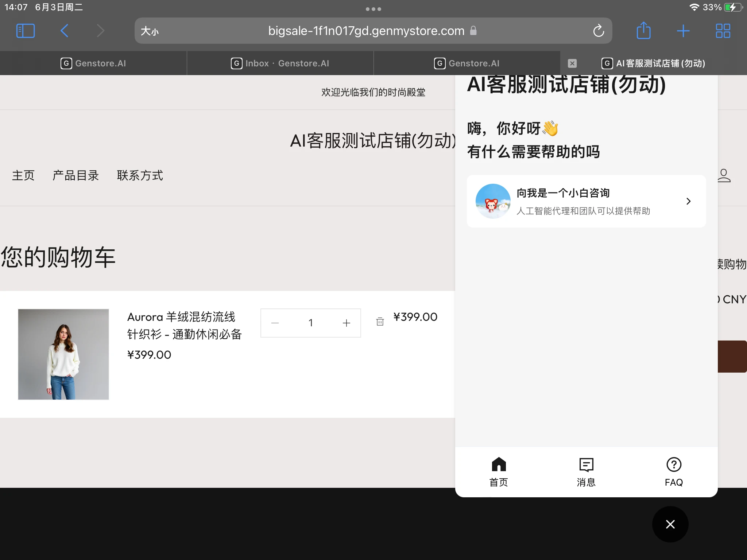Screen dimensions: 747x560
Task: Expand the 向我是一个小白咨询 chevron
Action: [688, 201]
